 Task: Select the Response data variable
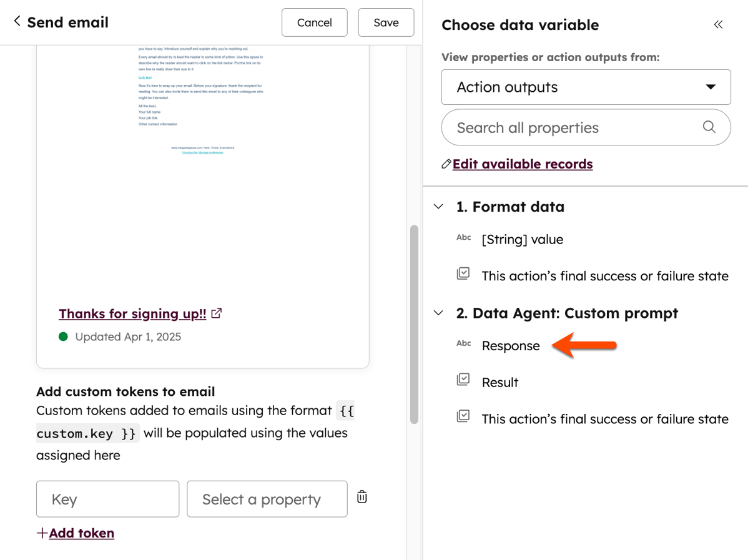509,345
